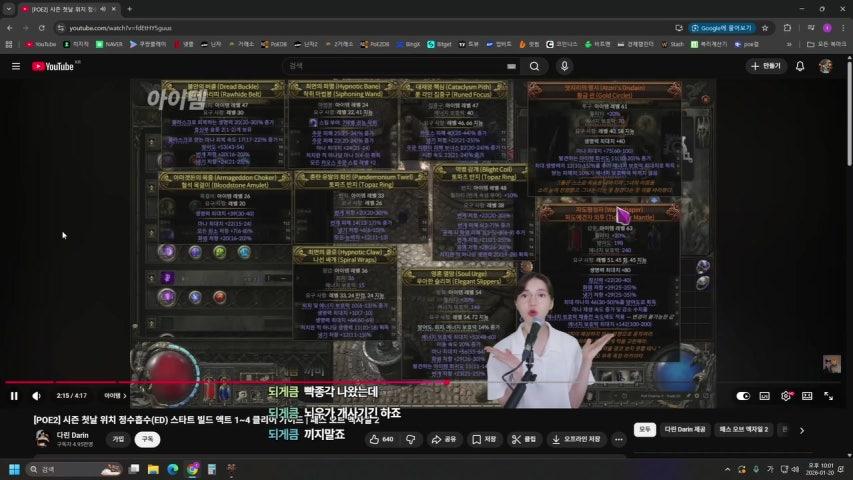This screenshot has width=853, height=480.
Task: Open the player settings gear
Action: click(x=786, y=396)
